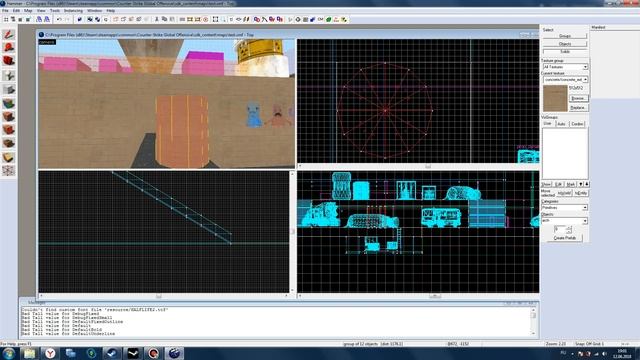Set select mode to Objects
Image resolution: width=640 pixels, height=360 pixels.
pyautogui.click(x=565, y=44)
